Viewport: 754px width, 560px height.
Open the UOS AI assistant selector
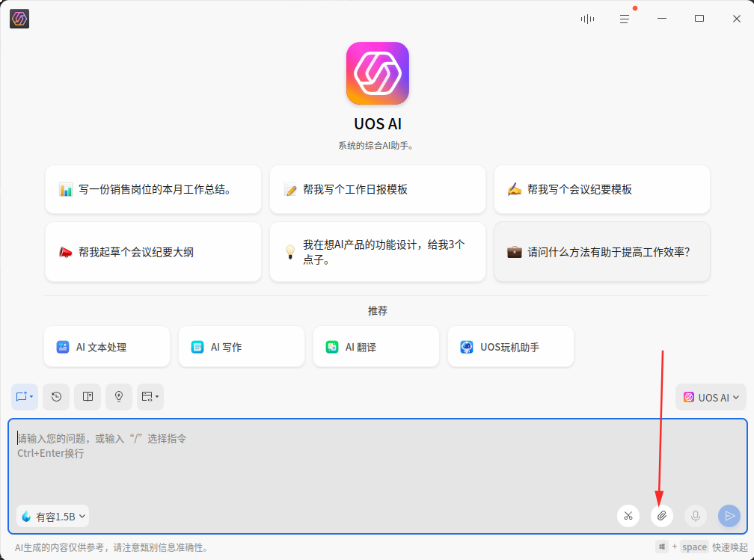(711, 397)
